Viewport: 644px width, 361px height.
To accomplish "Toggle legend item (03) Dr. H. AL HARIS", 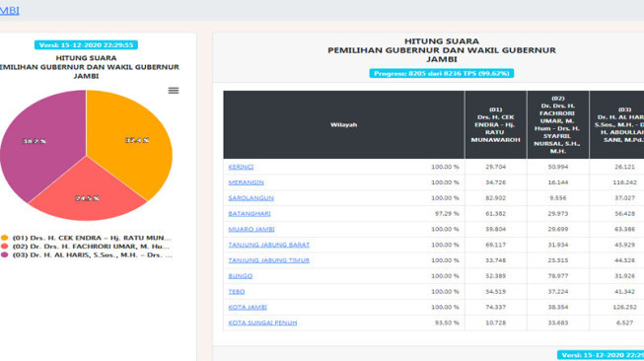I will pos(86,255).
